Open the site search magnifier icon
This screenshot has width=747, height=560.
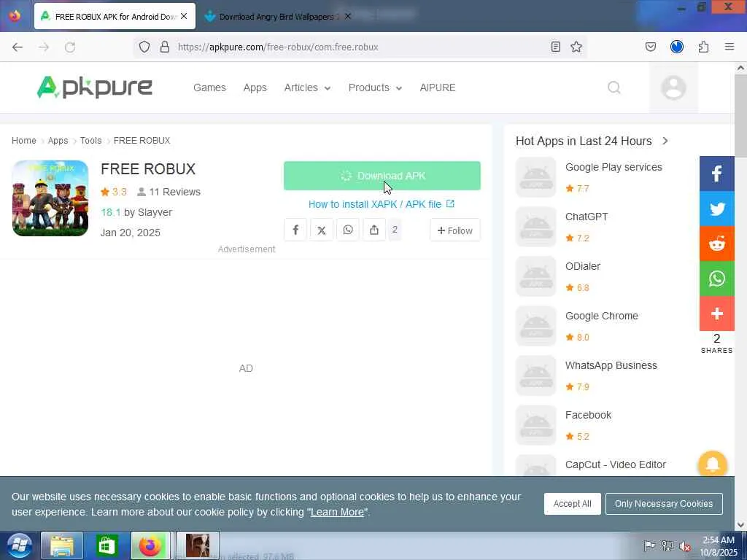coord(614,87)
